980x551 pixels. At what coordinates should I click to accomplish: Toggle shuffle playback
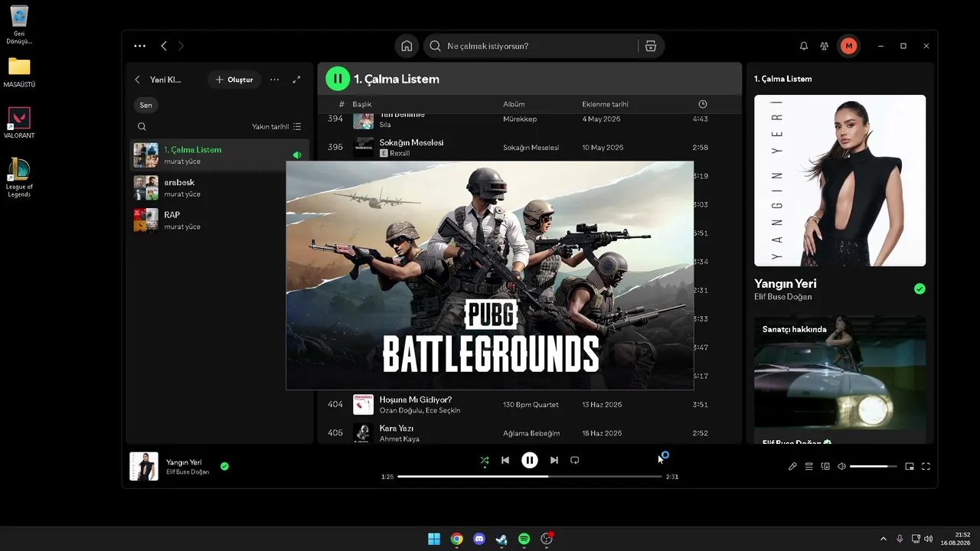click(x=485, y=460)
